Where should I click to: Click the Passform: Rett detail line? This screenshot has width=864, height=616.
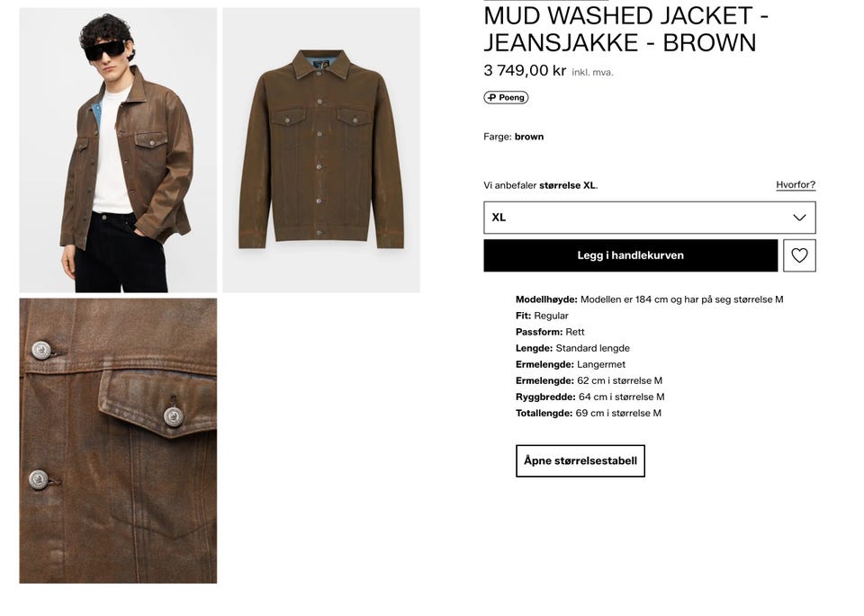point(550,332)
